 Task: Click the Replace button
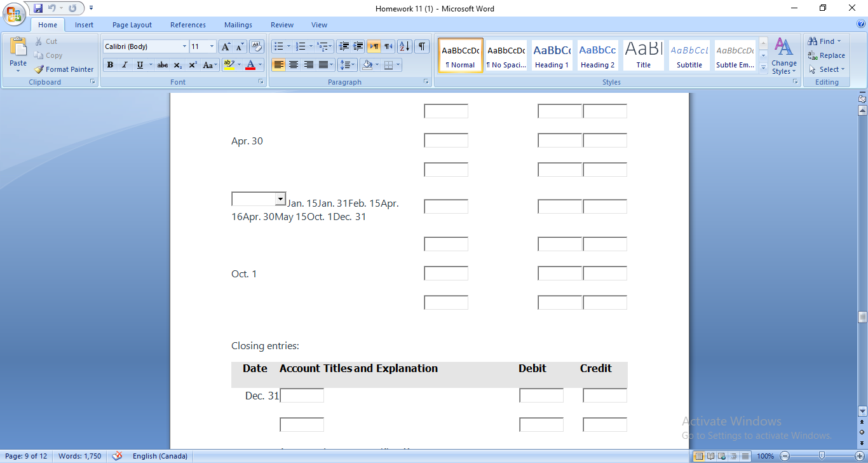[x=826, y=55]
